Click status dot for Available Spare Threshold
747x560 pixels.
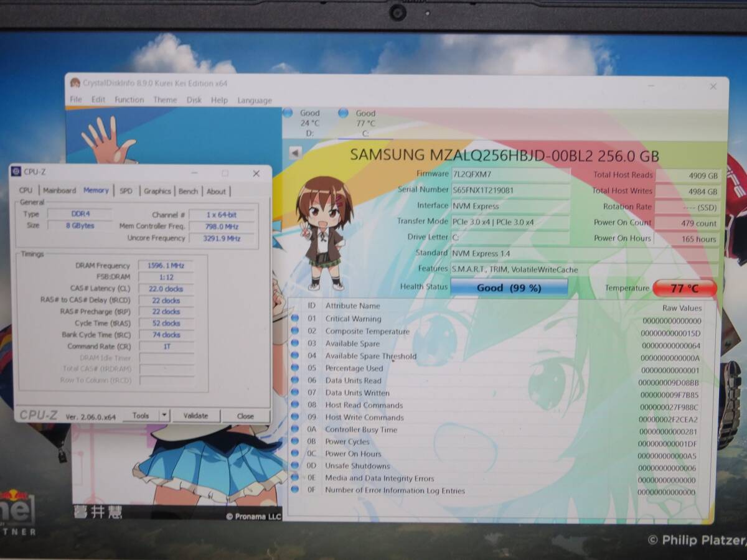pos(295,356)
